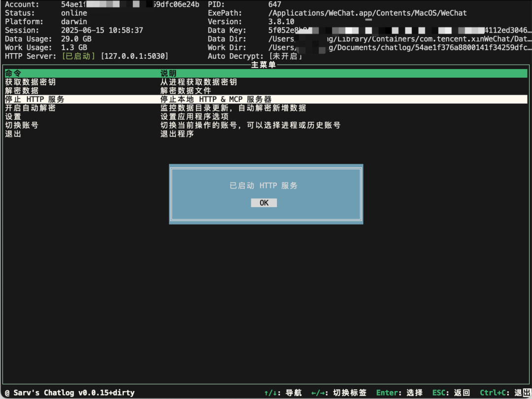Click the OK button in the dialog
Image resolution: width=532 pixels, height=399 pixels.
tap(264, 202)
